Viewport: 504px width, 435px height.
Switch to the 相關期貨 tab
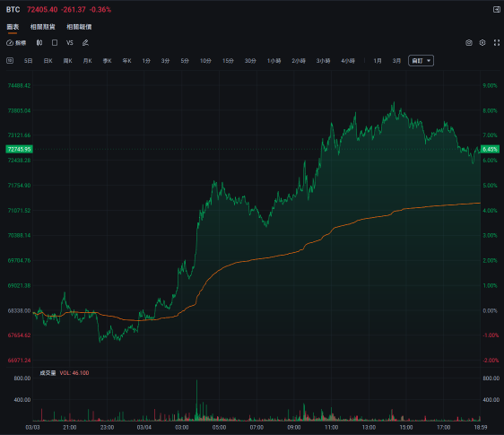[x=43, y=27]
